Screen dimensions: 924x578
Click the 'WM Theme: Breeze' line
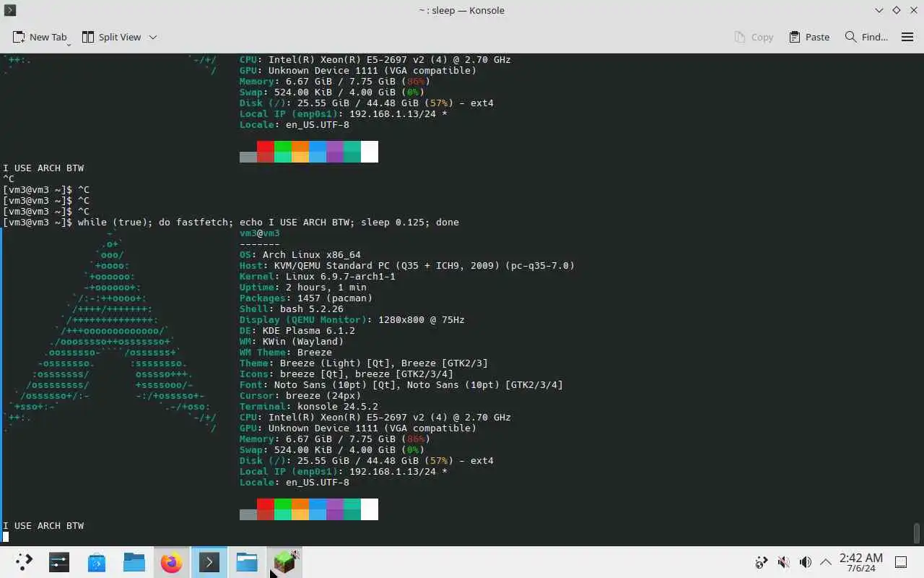coord(286,352)
